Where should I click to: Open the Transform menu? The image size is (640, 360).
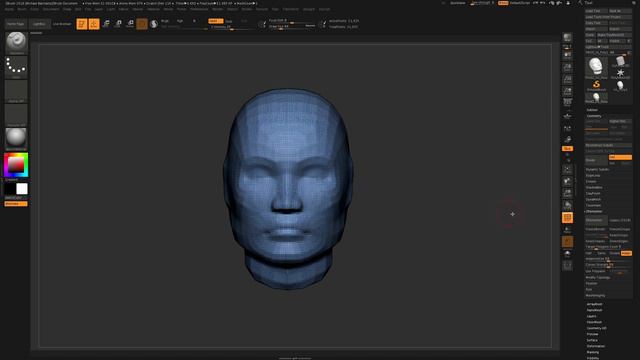[291, 9]
